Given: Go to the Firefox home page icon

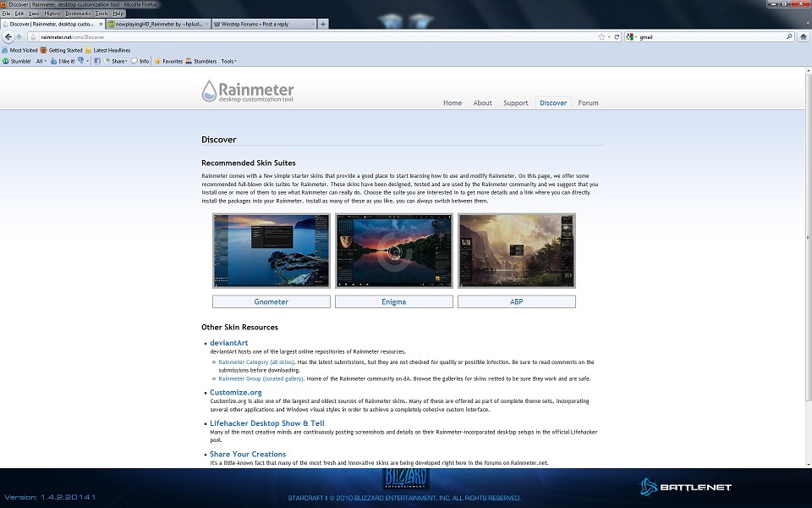Looking at the screenshot, I should pyautogui.click(x=804, y=37).
